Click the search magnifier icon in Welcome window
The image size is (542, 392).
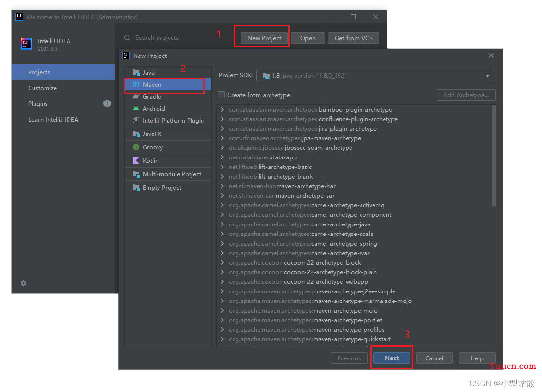[x=127, y=38]
